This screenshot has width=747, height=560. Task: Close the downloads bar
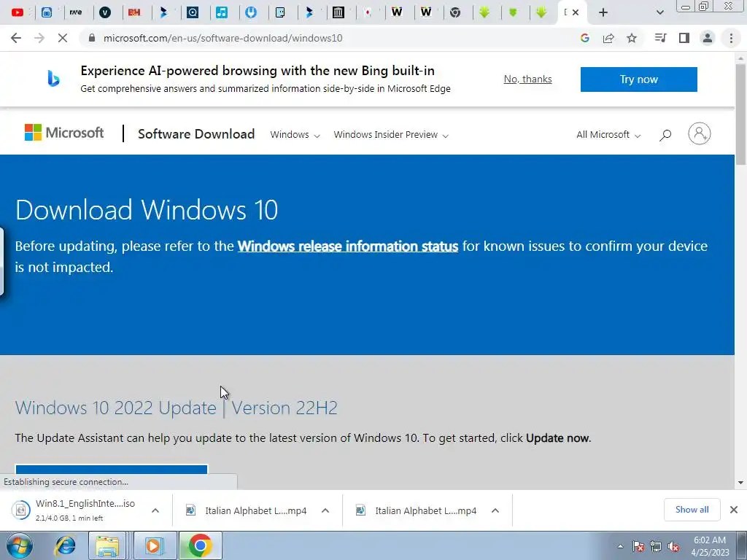pos(734,510)
